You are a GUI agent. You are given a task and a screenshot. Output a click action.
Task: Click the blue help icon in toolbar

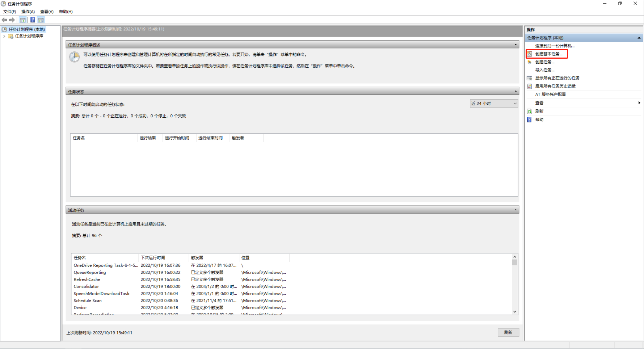(33, 20)
